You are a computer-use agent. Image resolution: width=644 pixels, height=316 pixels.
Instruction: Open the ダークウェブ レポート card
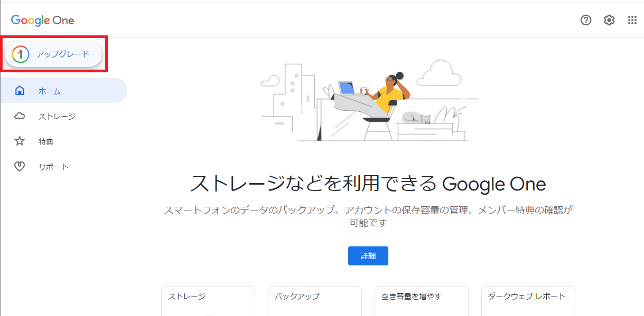(528, 301)
